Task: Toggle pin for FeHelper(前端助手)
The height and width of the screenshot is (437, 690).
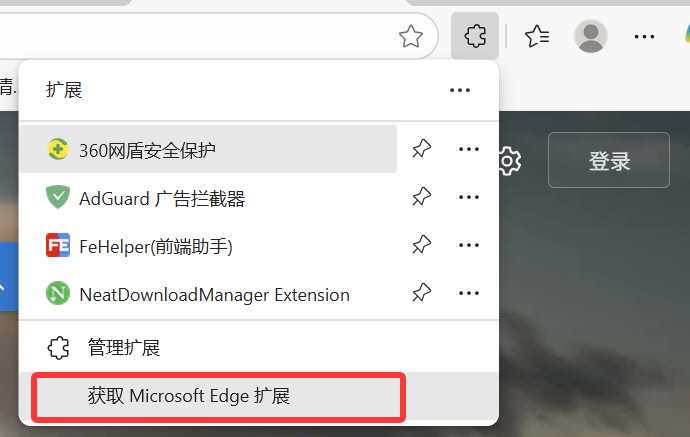Action: [422, 246]
